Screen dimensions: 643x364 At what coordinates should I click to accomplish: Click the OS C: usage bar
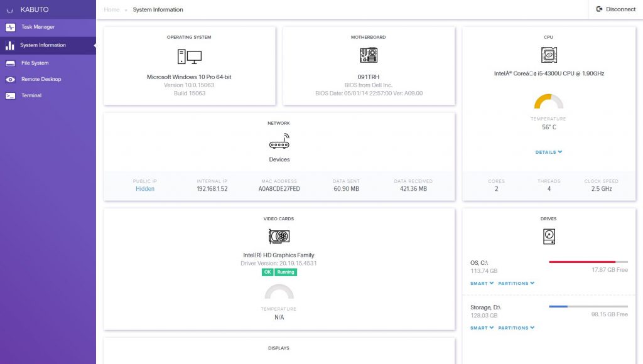pos(588,262)
